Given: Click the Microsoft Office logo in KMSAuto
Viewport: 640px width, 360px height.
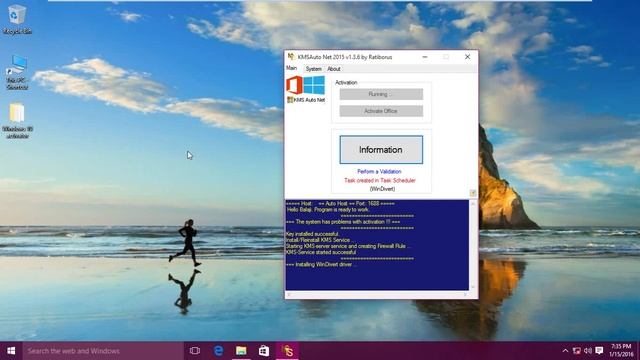Looking at the screenshot, I should pyautogui.click(x=294, y=85).
